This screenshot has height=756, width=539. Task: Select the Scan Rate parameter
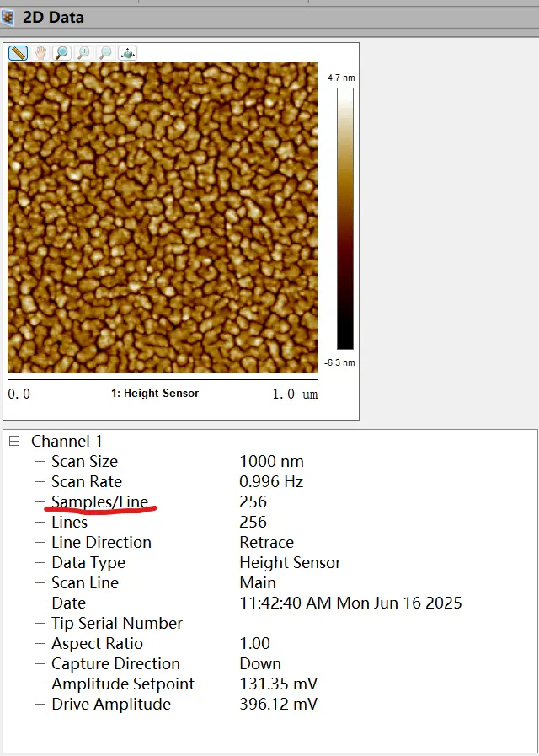coord(86,481)
